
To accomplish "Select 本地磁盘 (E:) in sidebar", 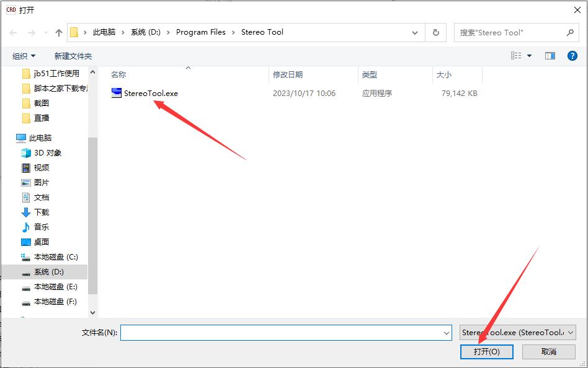I will point(55,287).
